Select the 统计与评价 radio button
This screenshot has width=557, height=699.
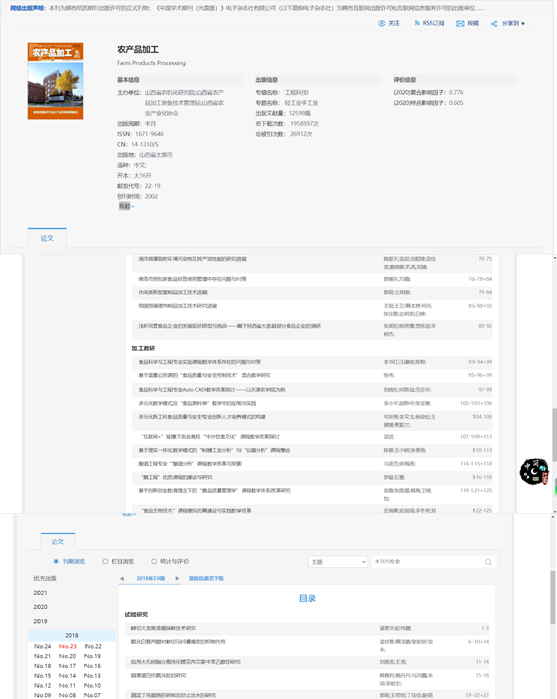(154, 562)
